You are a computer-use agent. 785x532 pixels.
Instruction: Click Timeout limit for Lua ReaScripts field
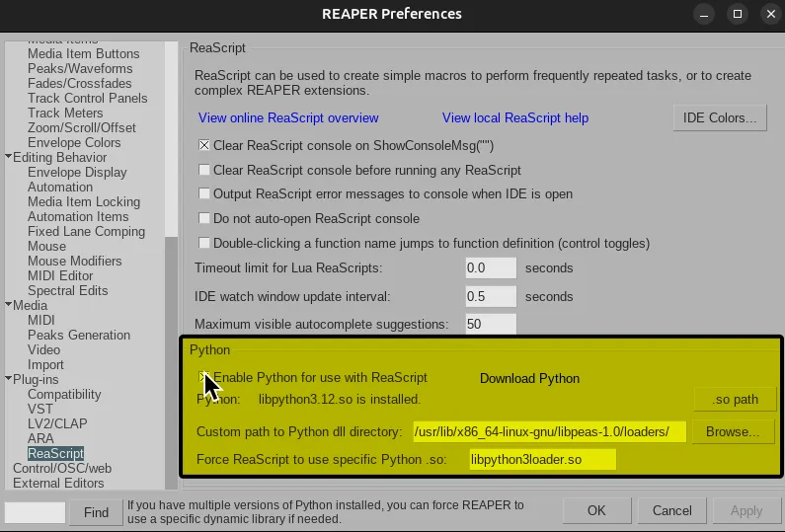(x=491, y=267)
